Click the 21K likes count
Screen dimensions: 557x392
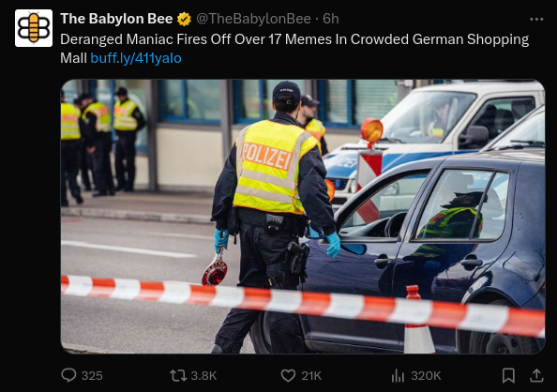point(311,376)
